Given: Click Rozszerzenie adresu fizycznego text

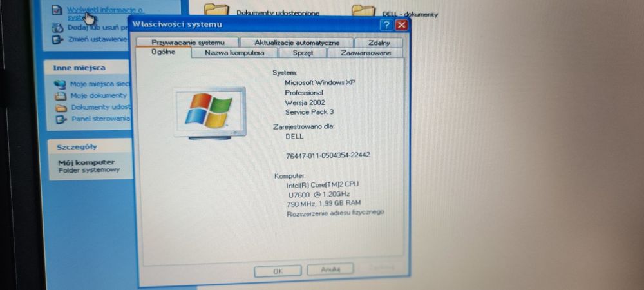Looking at the screenshot, I should pyautogui.click(x=335, y=213).
